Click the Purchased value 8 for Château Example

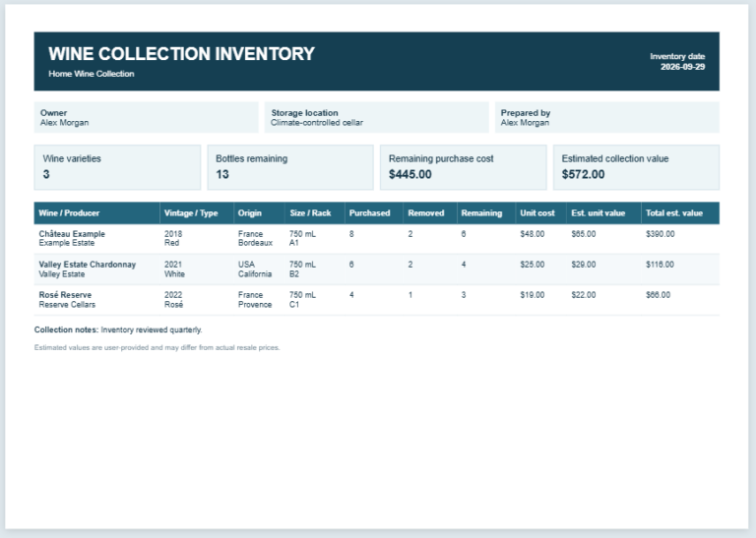351,234
